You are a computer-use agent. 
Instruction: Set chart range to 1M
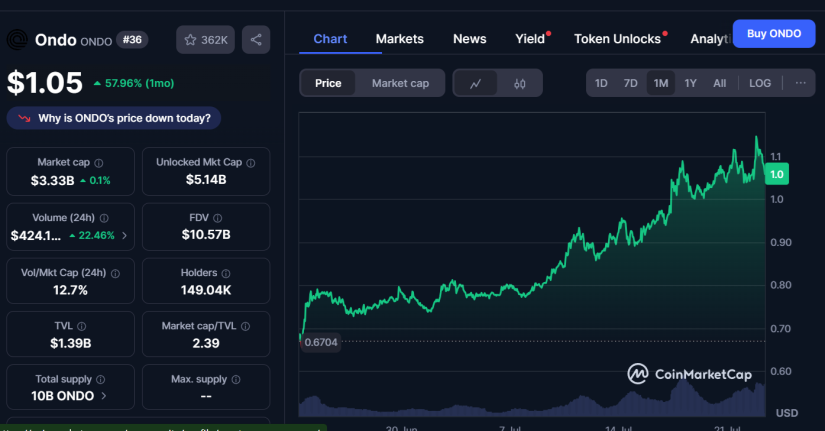(x=661, y=83)
